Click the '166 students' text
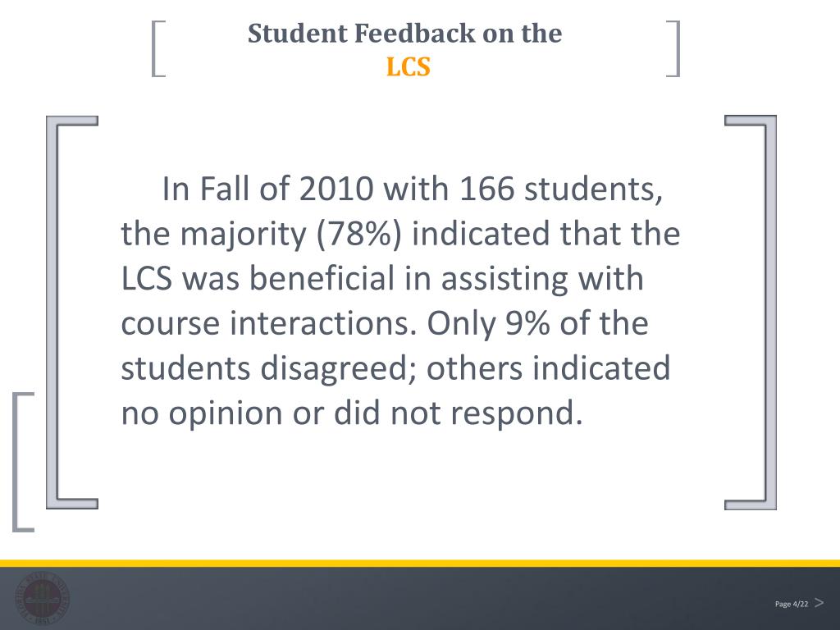The height and width of the screenshot is (630, 840). tap(561, 189)
